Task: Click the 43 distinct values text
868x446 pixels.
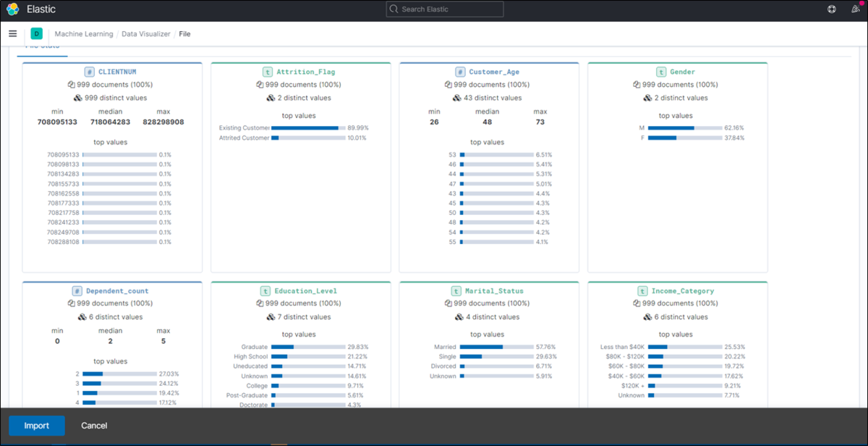Action: point(494,98)
